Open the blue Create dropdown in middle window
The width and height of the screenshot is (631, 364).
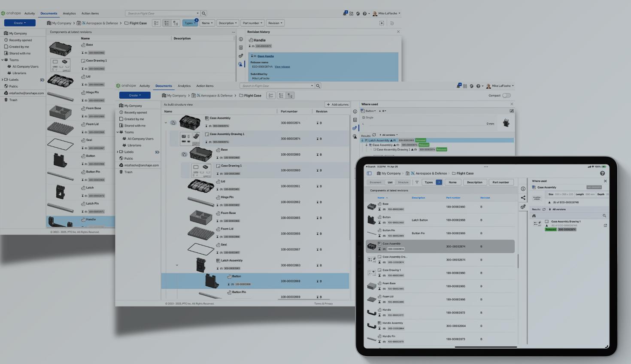coord(135,95)
